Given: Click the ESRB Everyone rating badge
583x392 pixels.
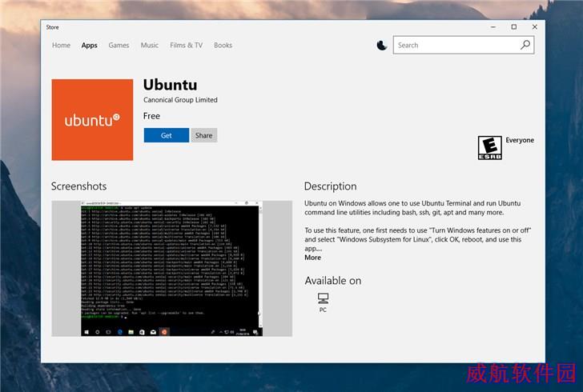Looking at the screenshot, I should click(x=489, y=148).
